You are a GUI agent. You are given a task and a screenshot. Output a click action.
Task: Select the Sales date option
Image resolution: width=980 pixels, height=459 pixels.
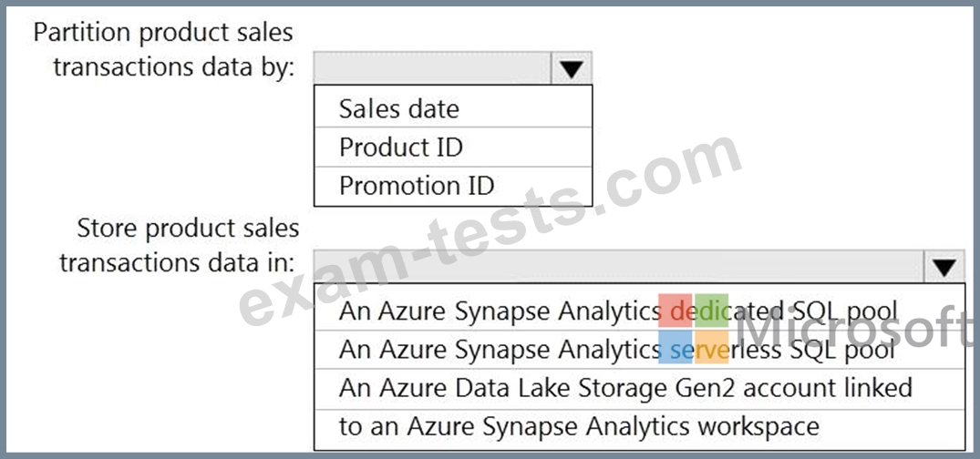click(x=453, y=108)
